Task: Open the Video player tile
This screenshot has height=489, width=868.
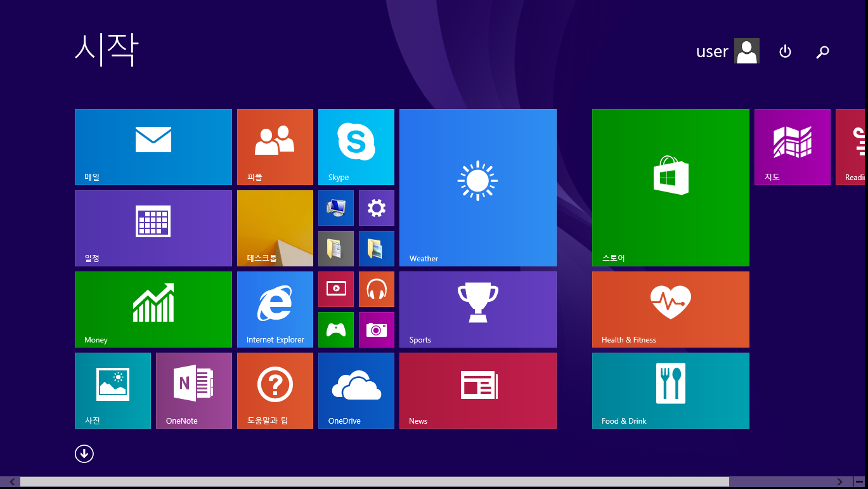Action: pos(335,289)
